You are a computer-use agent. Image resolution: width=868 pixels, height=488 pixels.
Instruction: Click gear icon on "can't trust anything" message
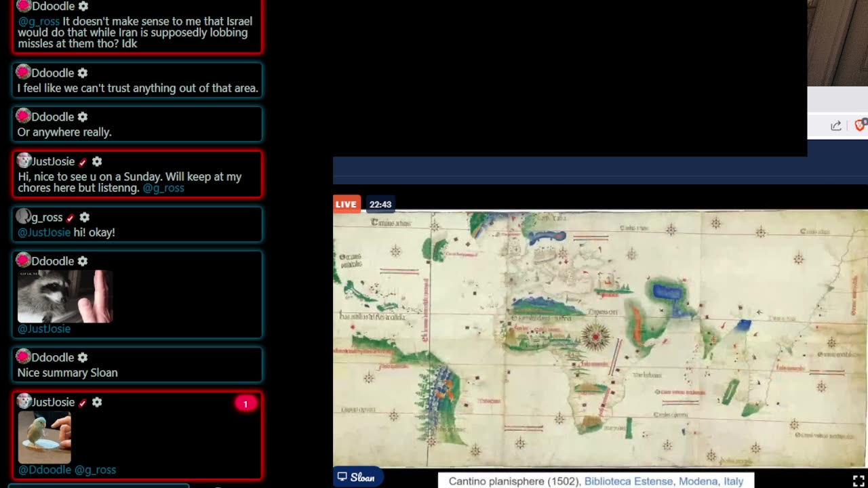pyautogui.click(x=82, y=73)
